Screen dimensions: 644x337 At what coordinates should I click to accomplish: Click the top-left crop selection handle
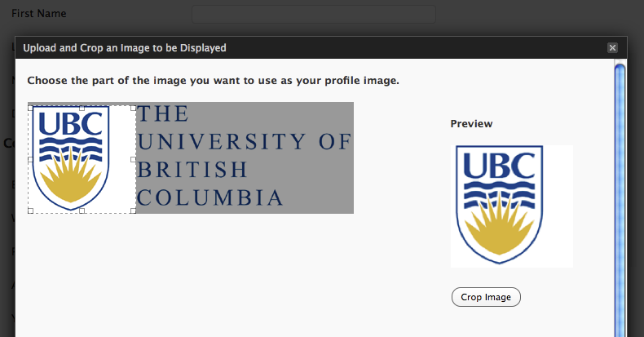(x=30, y=107)
